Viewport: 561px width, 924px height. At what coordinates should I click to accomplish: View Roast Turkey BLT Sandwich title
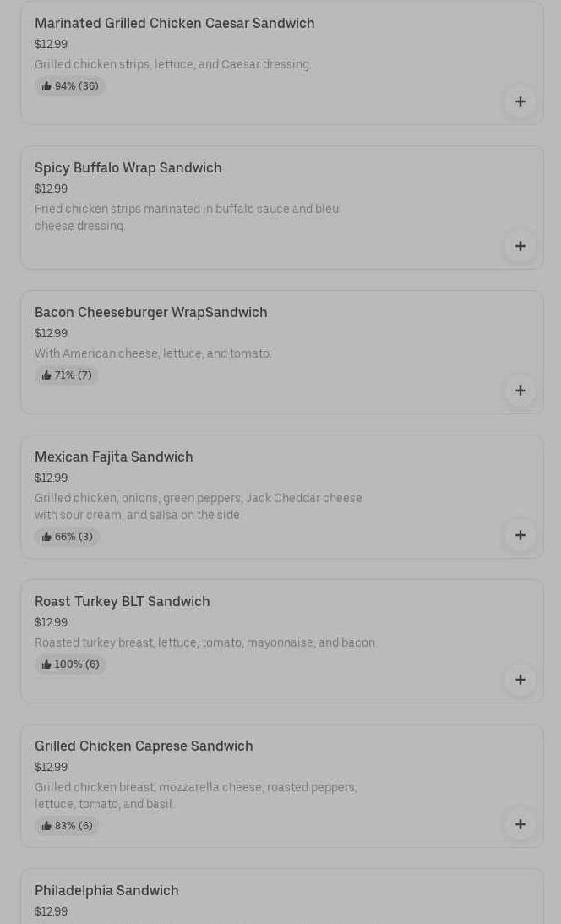(x=122, y=601)
